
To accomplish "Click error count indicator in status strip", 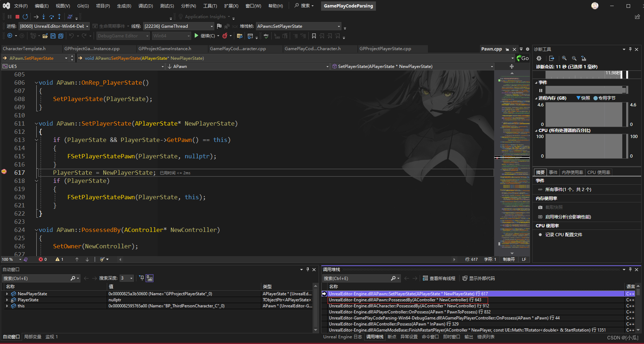I will 43,259.
